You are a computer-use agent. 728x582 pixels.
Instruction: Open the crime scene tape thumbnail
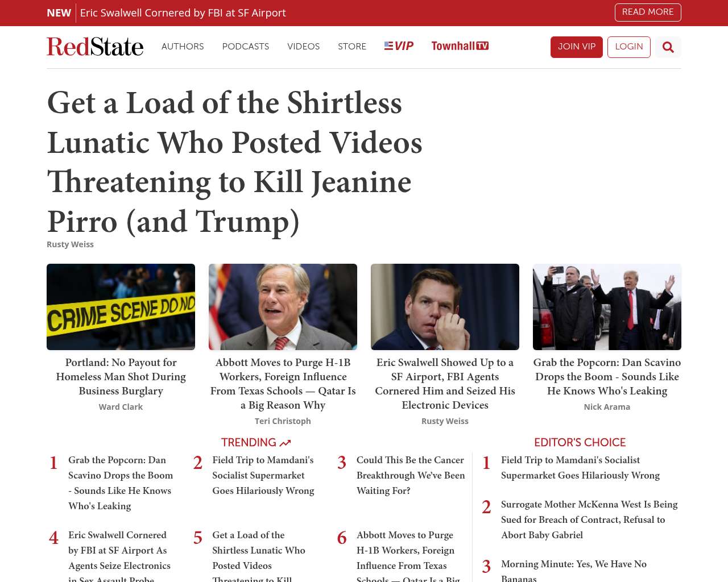121,307
